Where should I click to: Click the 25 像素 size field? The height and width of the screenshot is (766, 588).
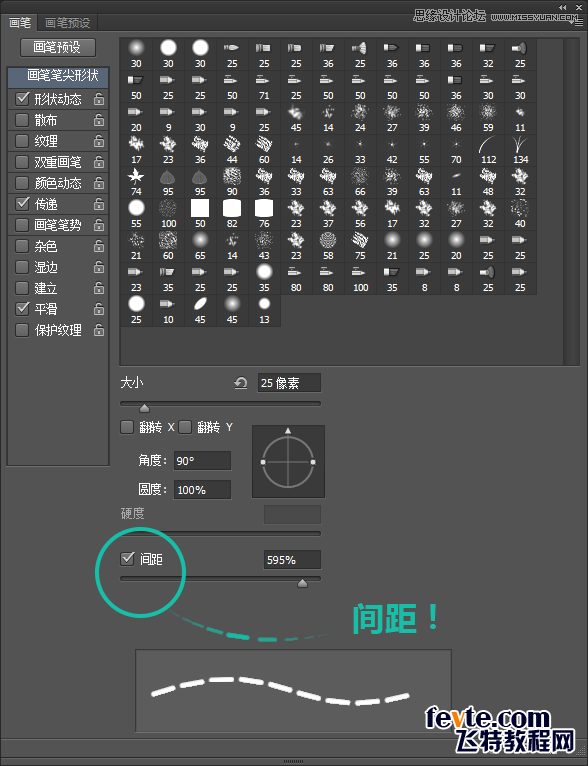click(289, 383)
